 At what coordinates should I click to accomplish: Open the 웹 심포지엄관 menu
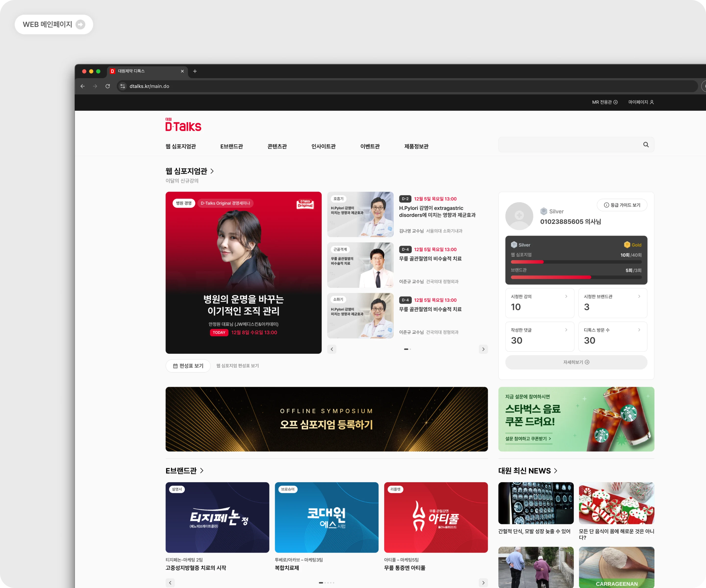click(x=180, y=147)
